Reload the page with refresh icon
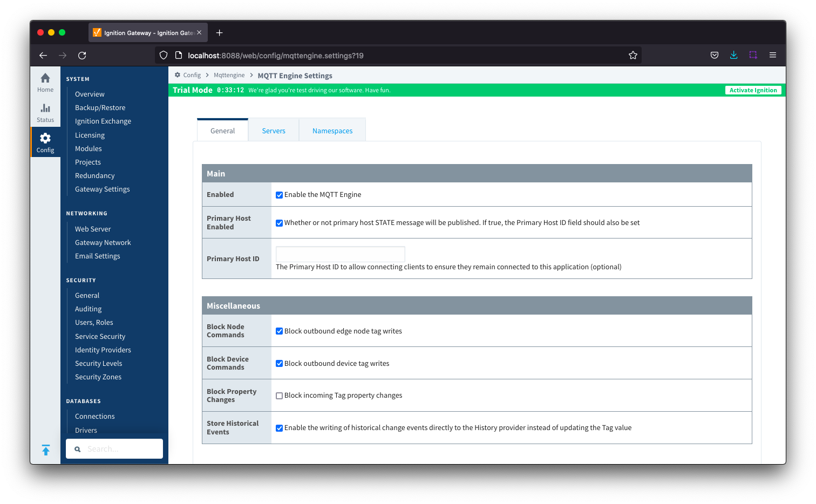The height and width of the screenshot is (504, 816). (82, 55)
